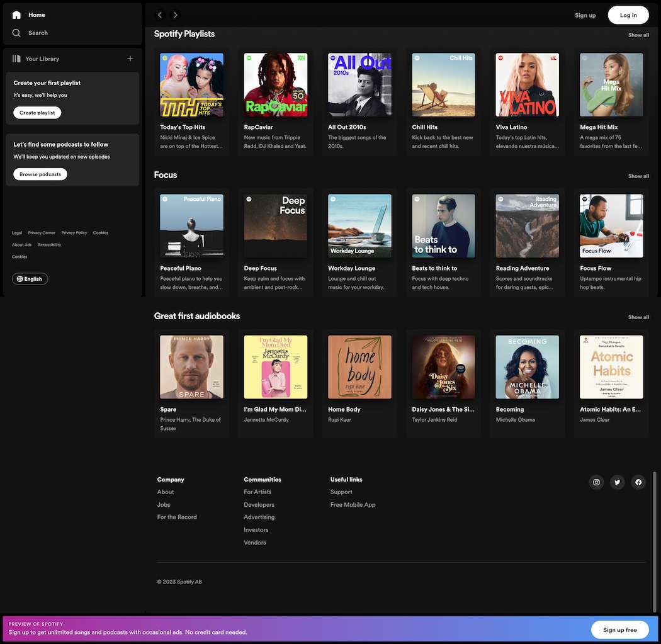Viewport: 661px width, 644px height.
Task: Open the Vendors link
Action: [254, 543]
